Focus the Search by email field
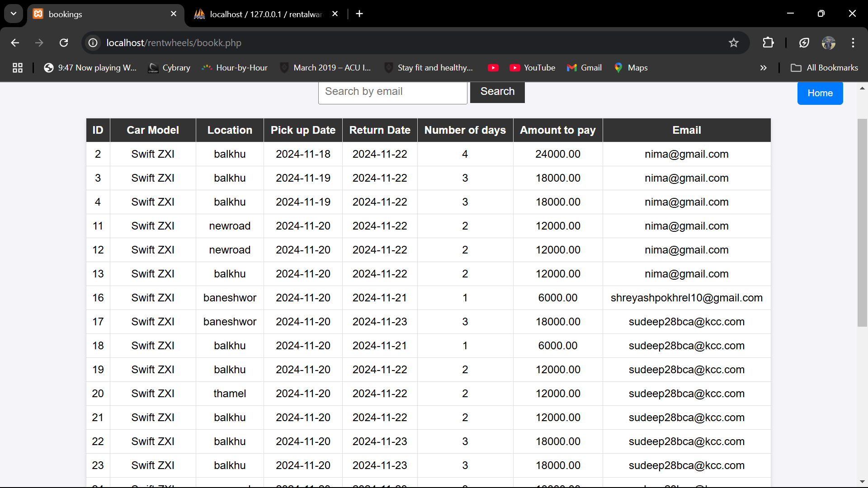Image resolution: width=868 pixels, height=488 pixels. [392, 92]
